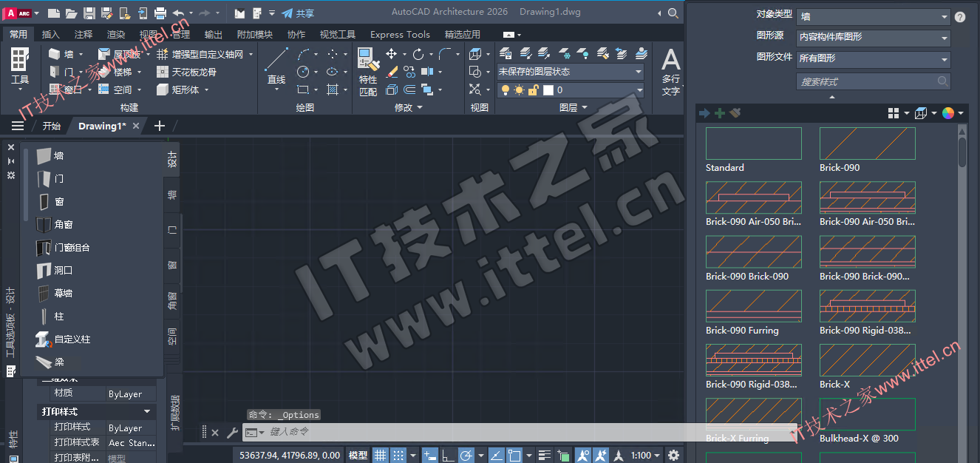Image resolution: width=980 pixels, height=463 pixels.
Task: Select the Rotate tool in the Modify panel
Action: point(418,54)
